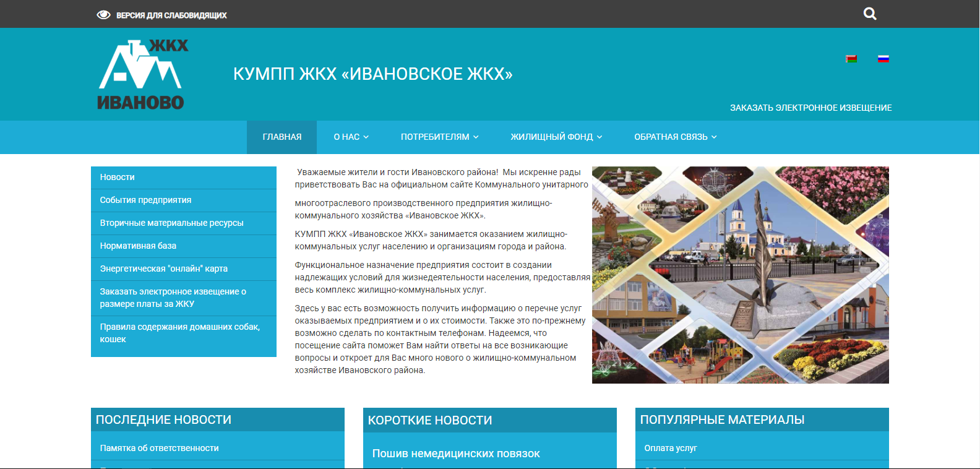980x469 pixels.
Task: Open Памятка об ответственности news item
Action: pos(159,448)
